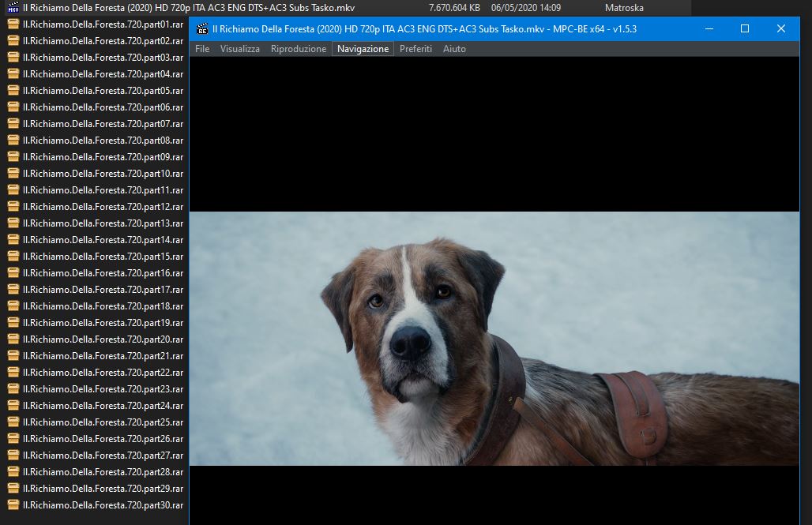Click the MKV file icon in file list
The height and width of the screenshot is (525, 812).
point(13,8)
